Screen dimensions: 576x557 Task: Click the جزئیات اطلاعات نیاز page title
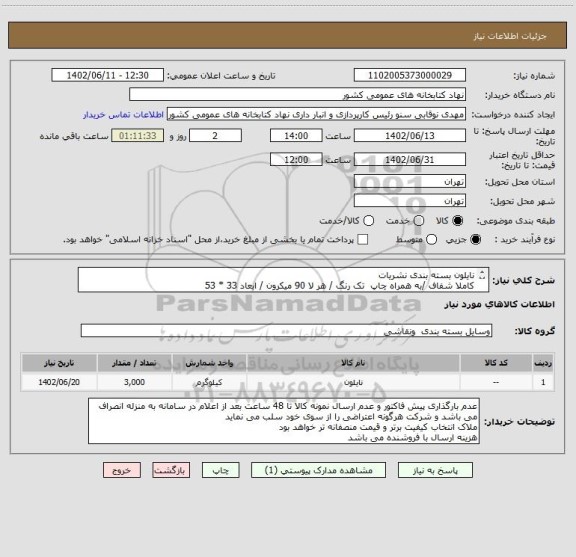[x=510, y=36]
